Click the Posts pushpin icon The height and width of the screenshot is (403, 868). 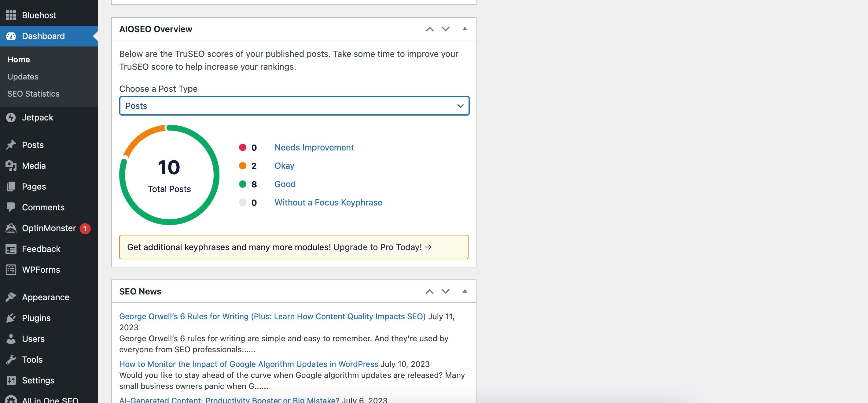[x=11, y=145]
